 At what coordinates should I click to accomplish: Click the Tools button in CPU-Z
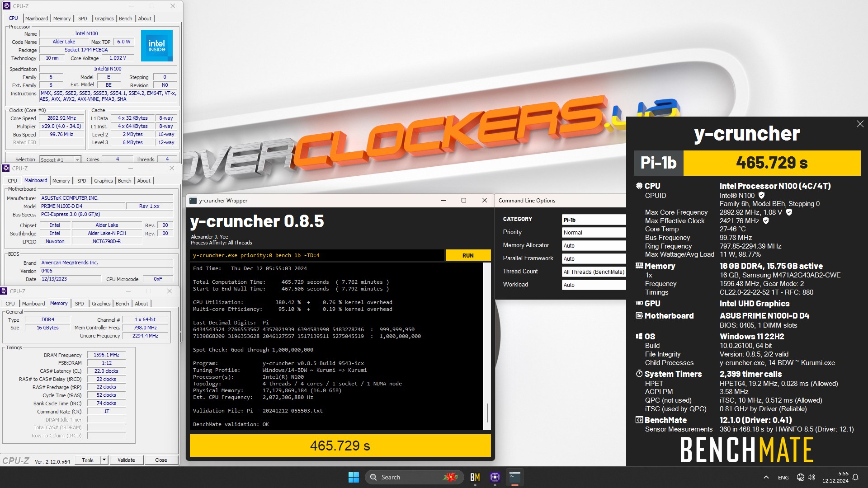point(88,460)
